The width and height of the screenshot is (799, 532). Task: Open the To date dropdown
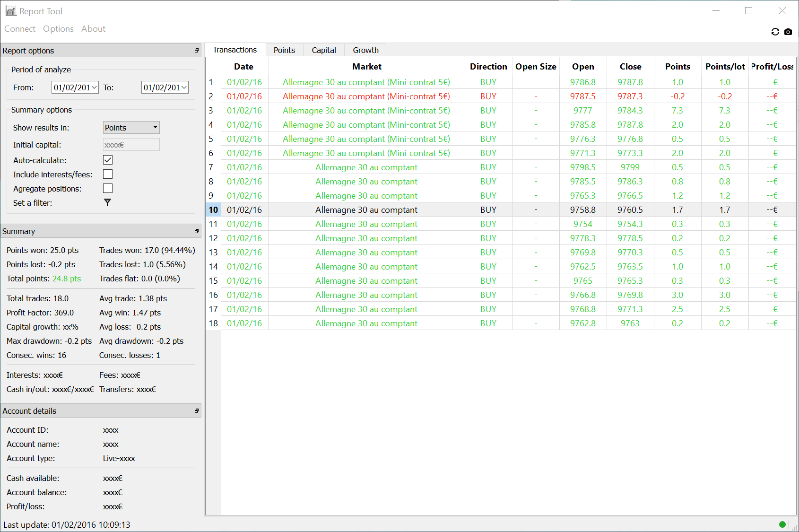pyautogui.click(x=184, y=87)
